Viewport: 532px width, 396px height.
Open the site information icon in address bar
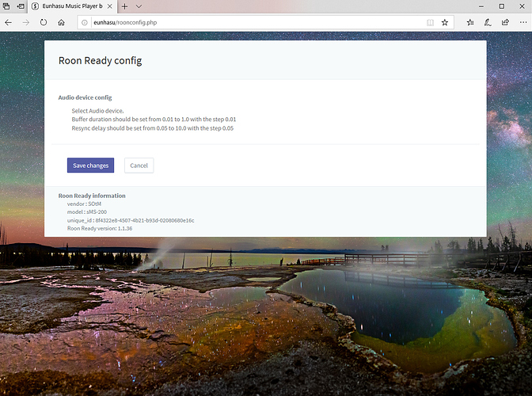pyautogui.click(x=85, y=22)
